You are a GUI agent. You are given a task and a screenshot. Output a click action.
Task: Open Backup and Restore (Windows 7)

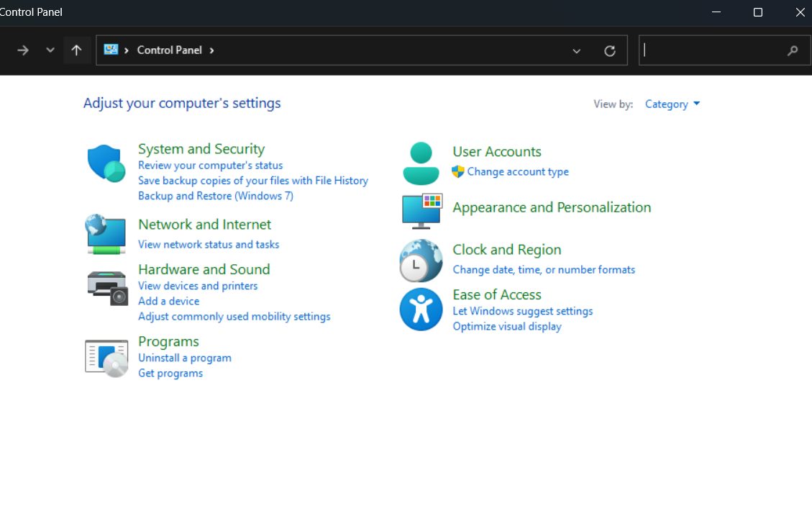(x=216, y=196)
